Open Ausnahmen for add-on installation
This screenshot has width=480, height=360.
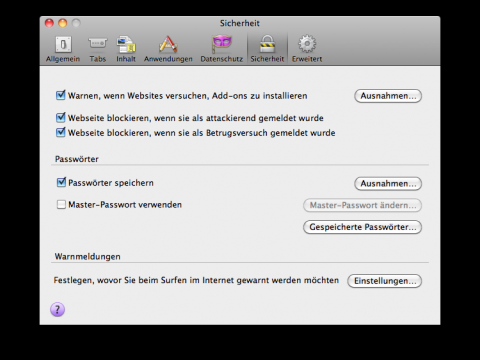pyautogui.click(x=388, y=96)
